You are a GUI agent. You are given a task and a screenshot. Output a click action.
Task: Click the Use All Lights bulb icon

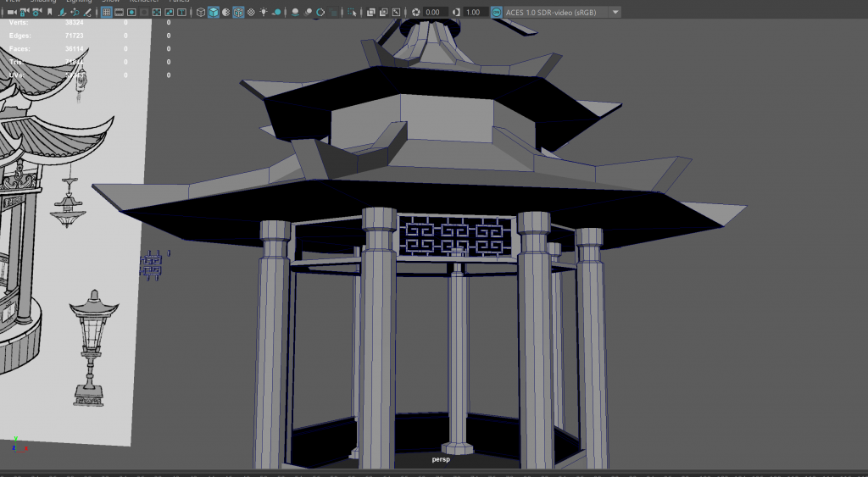click(x=264, y=12)
